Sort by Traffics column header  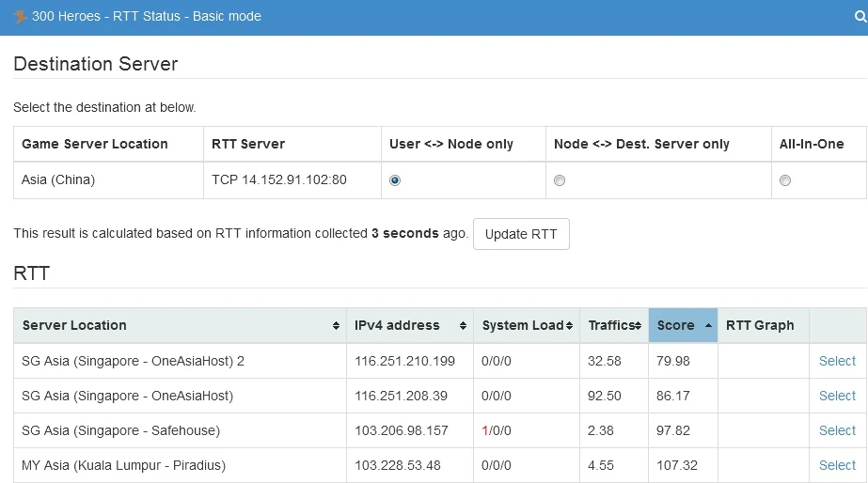pyautogui.click(x=609, y=325)
